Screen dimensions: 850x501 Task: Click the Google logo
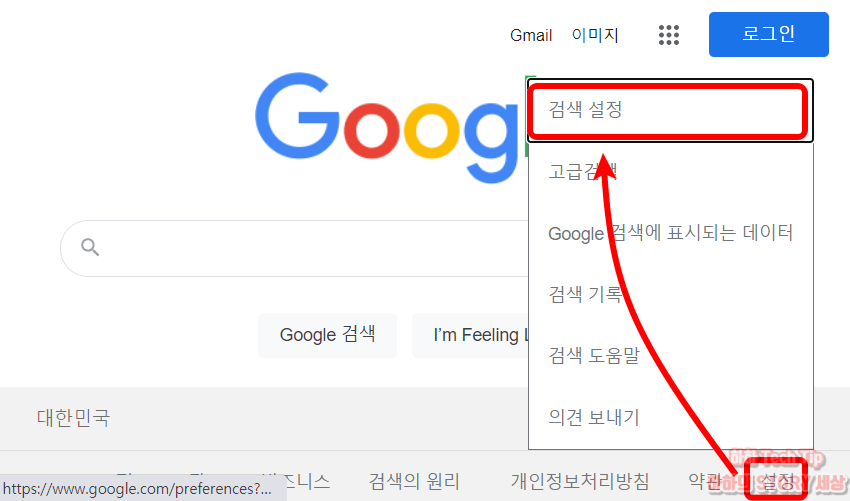(390, 128)
